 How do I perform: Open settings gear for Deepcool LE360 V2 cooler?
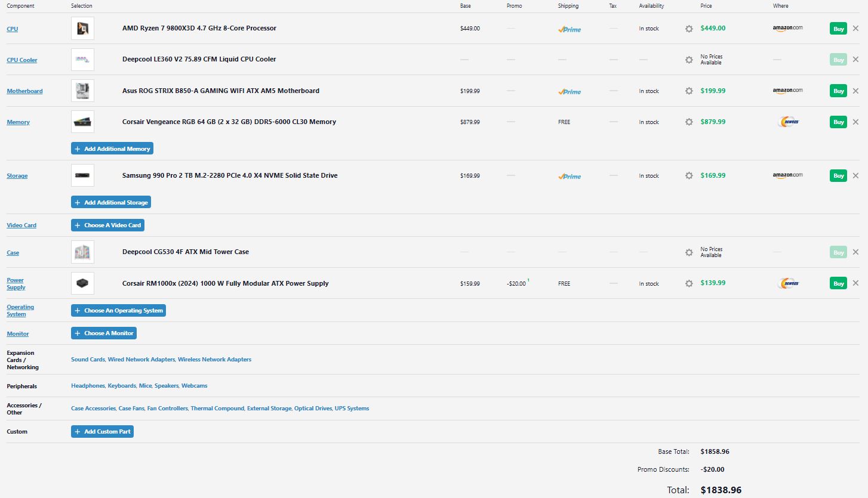pyautogui.click(x=689, y=60)
